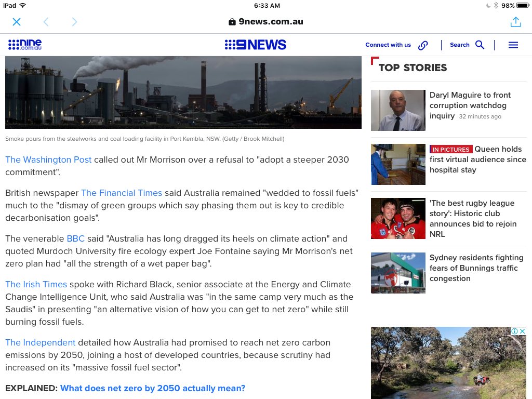The width and height of the screenshot is (532, 399).
Task: Tap the padlock icon beside the URL
Action: pyautogui.click(x=232, y=22)
